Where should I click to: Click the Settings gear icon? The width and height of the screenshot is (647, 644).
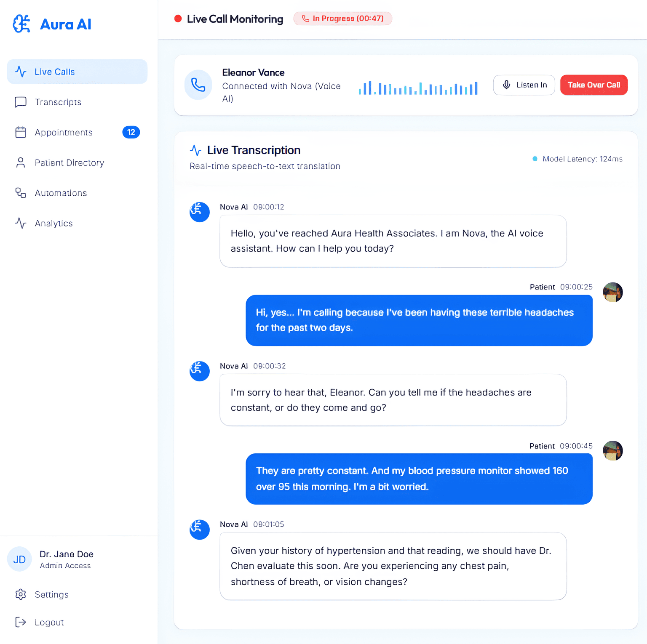point(21,594)
